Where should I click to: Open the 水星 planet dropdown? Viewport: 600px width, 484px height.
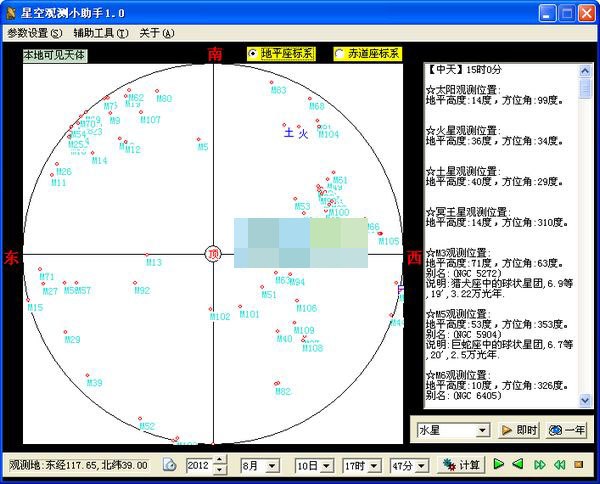(483, 430)
